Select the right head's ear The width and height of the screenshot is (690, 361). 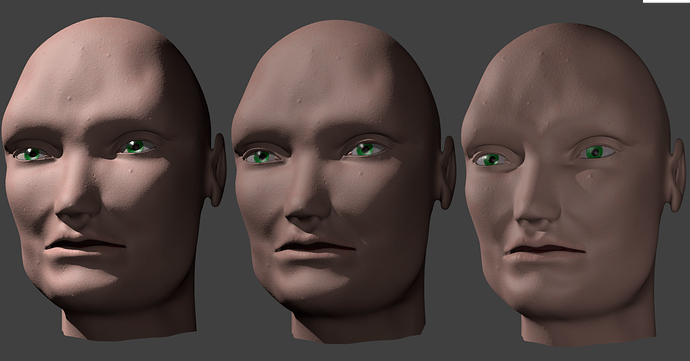(677, 175)
